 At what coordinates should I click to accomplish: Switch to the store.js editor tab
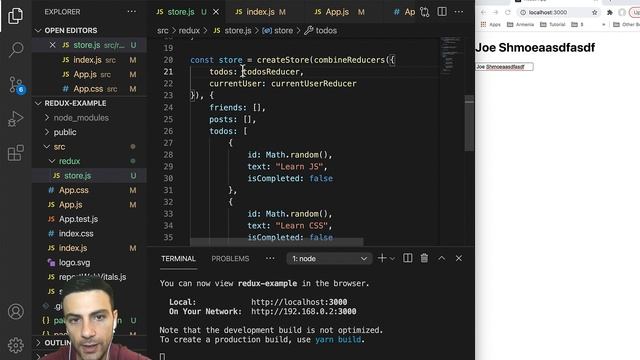coord(181,12)
